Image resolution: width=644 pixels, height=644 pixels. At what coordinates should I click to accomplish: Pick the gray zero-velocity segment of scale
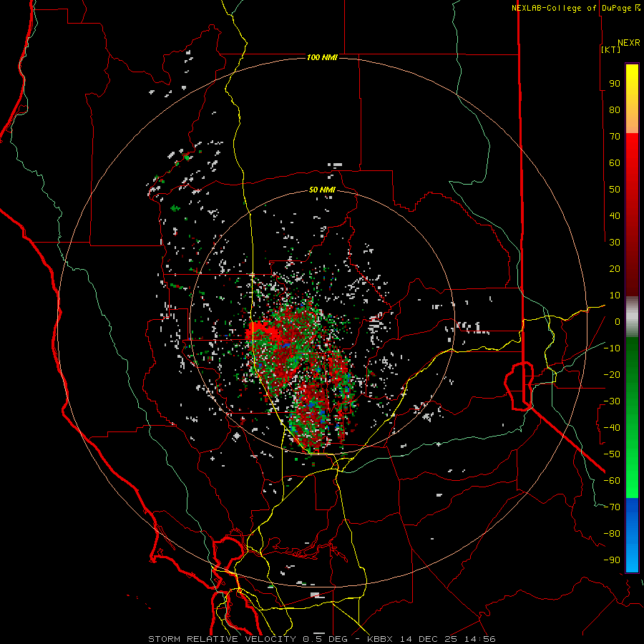(x=632, y=317)
